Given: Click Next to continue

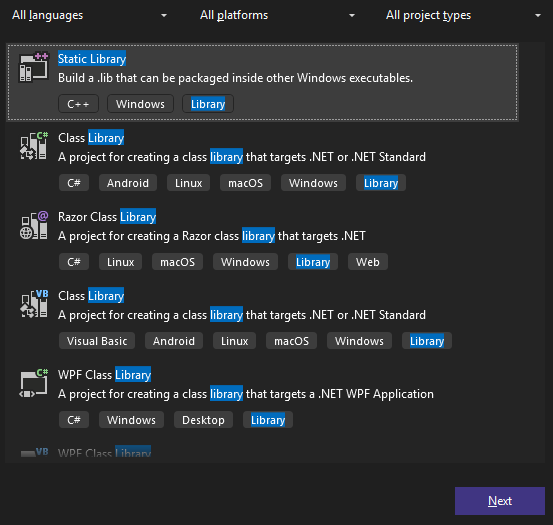Looking at the screenshot, I should point(500,501).
